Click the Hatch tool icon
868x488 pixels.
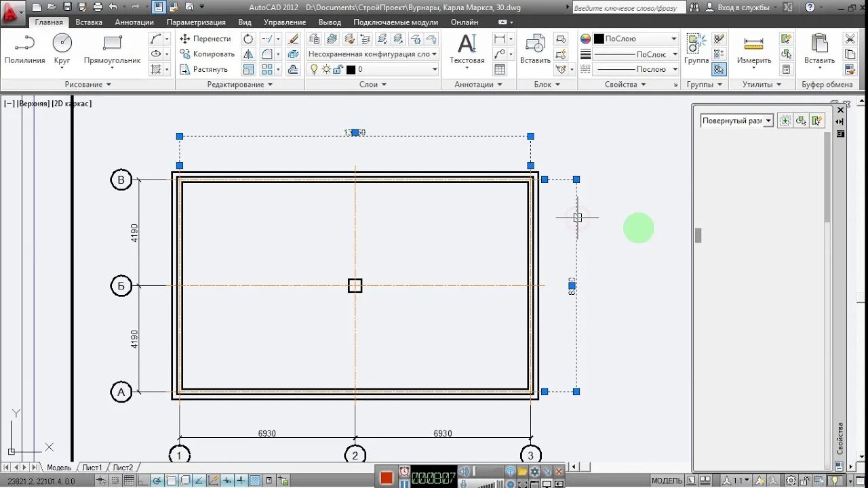(x=156, y=69)
